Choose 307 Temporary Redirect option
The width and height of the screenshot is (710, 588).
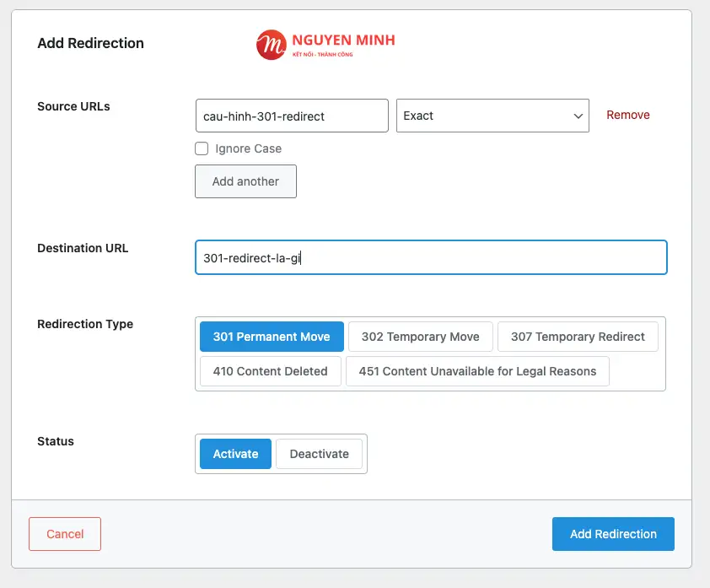coord(578,336)
